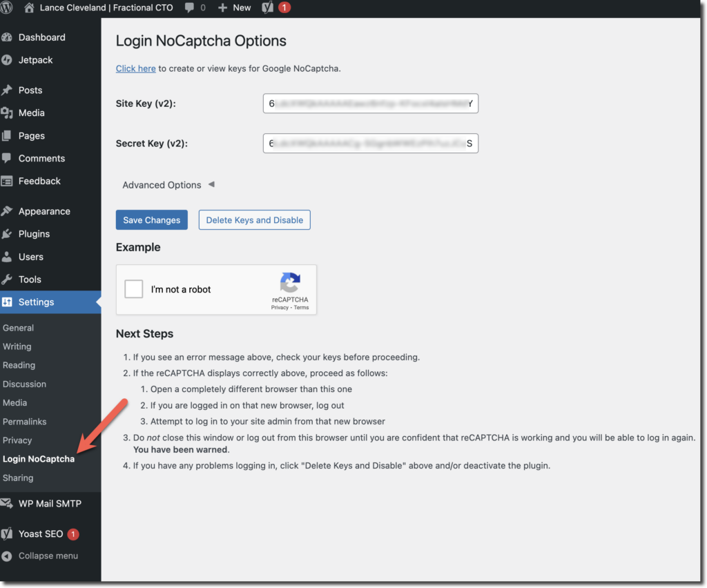Screen dimensions: 707x588
Task: Open the Tools menu
Action: pyautogui.click(x=30, y=280)
